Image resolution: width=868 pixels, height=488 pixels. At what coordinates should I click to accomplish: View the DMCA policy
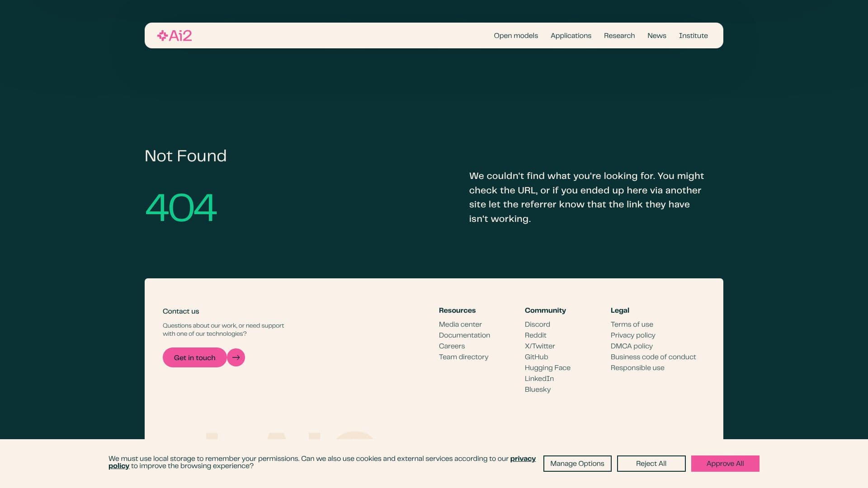[632, 346]
